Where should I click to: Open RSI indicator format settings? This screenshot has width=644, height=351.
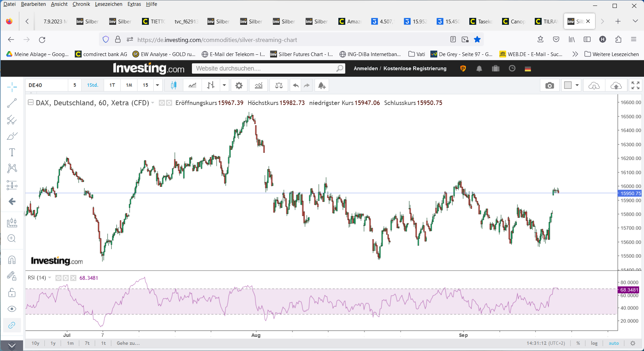pos(66,278)
